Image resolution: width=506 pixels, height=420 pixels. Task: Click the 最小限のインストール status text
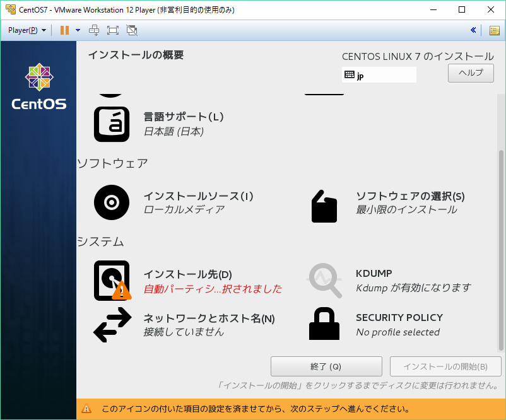click(406, 209)
